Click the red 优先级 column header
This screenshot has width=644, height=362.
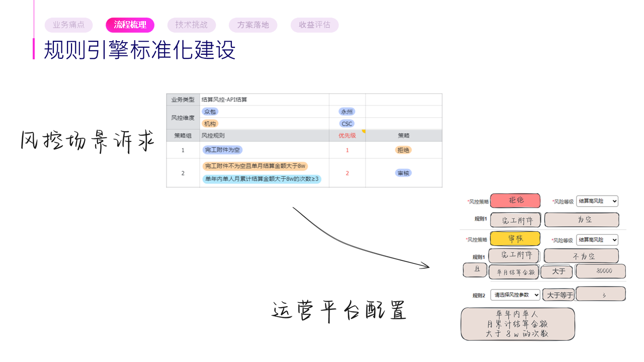point(347,136)
